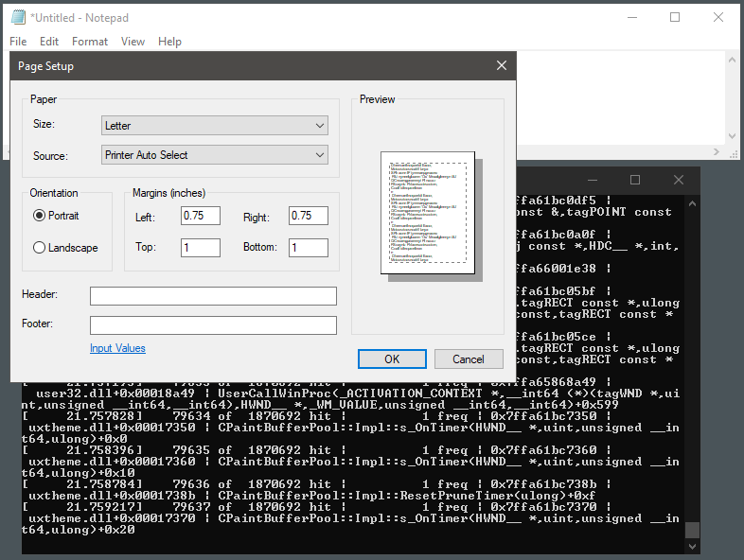The height and width of the screenshot is (560, 744).
Task: Click the Left margin field
Action: pyautogui.click(x=201, y=216)
